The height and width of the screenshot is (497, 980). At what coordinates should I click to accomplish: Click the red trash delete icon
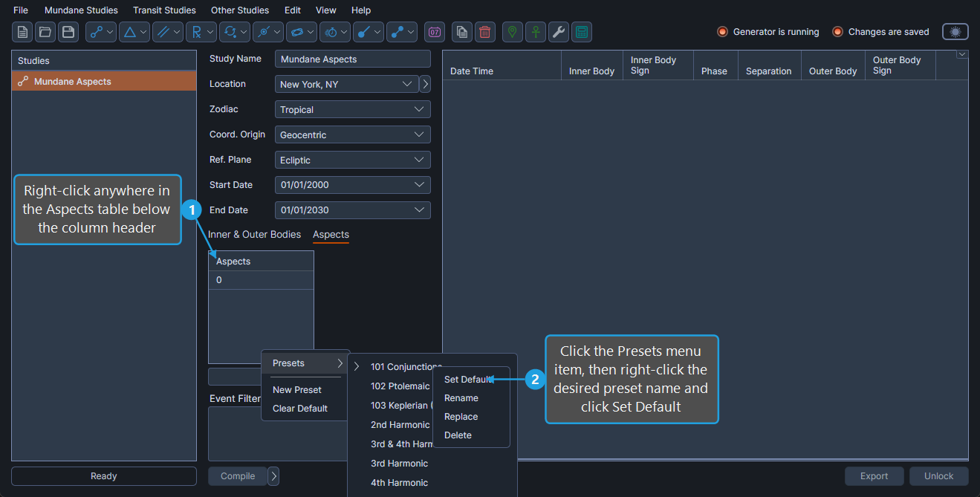pyautogui.click(x=485, y=32)
